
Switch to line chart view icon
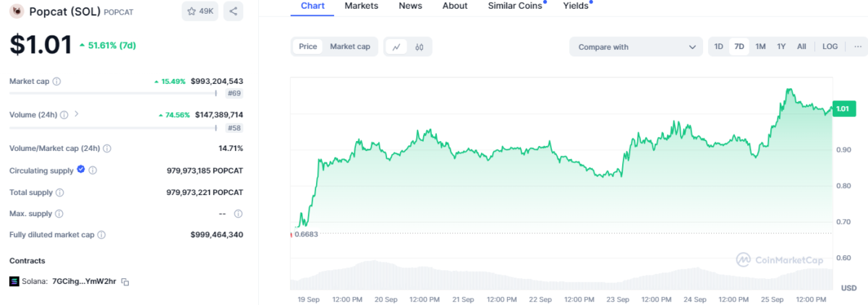point(396,47)
